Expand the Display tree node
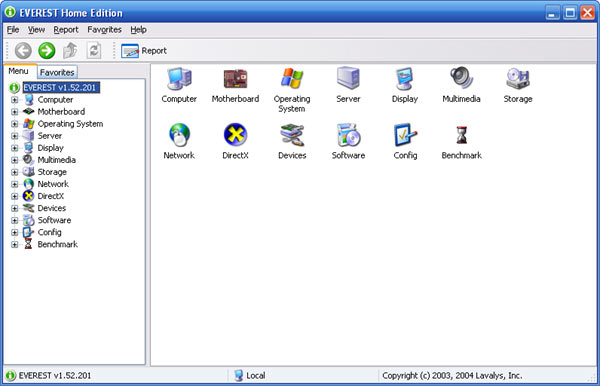 15,148
